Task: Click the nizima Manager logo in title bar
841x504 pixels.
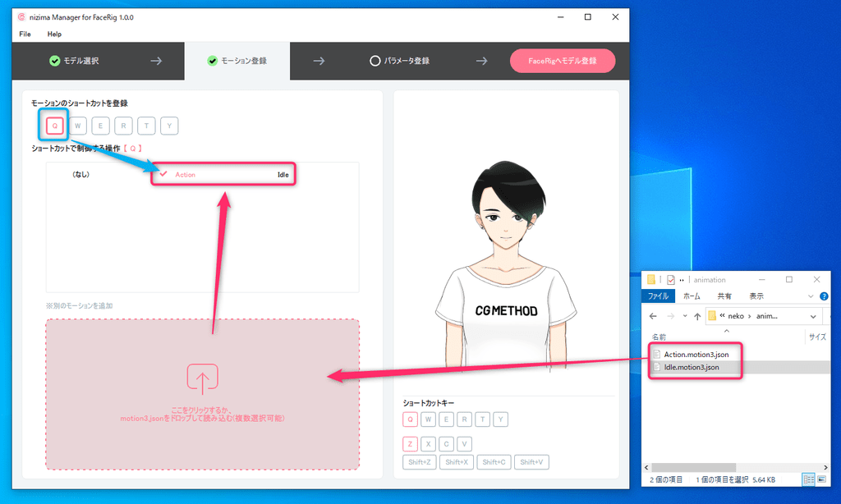Action: click(x=21, y=16)
